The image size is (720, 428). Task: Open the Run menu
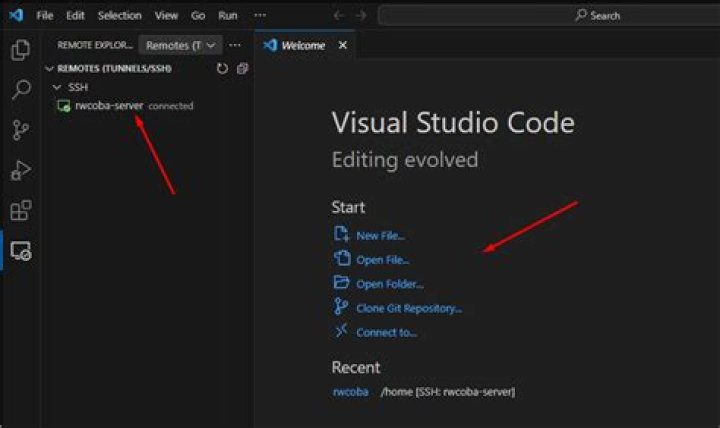tap(228, 15)
